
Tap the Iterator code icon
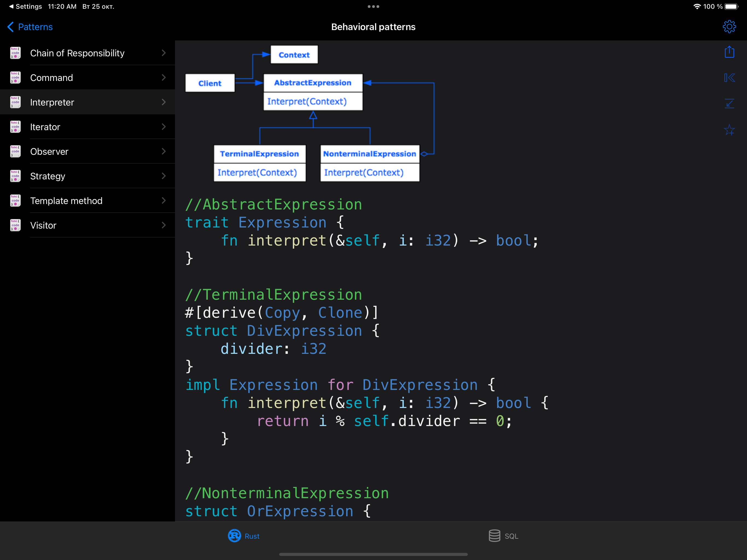pos(15,127)
